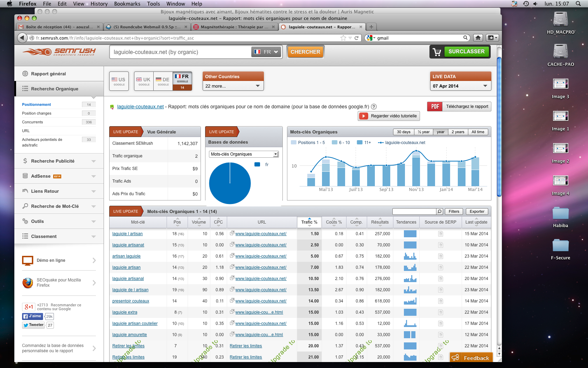Click the Firefox home button

pyautogui.click(x=478, y=38)
